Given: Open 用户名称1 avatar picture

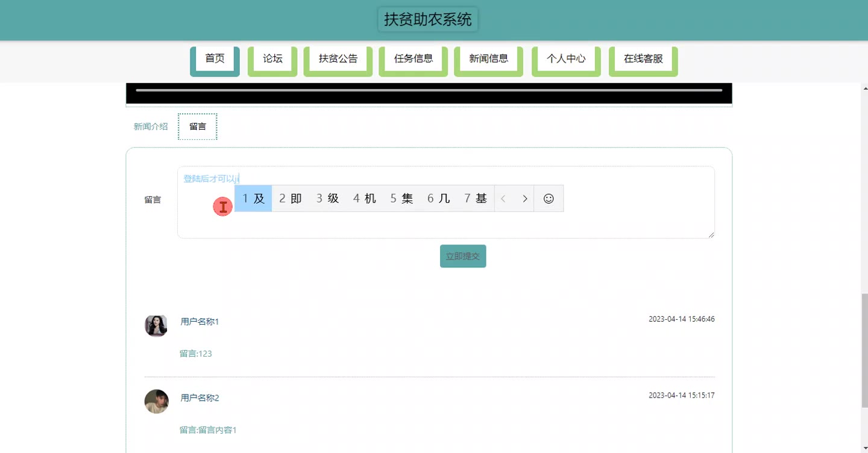Looking at the screenshot, I should click(156, 325).
